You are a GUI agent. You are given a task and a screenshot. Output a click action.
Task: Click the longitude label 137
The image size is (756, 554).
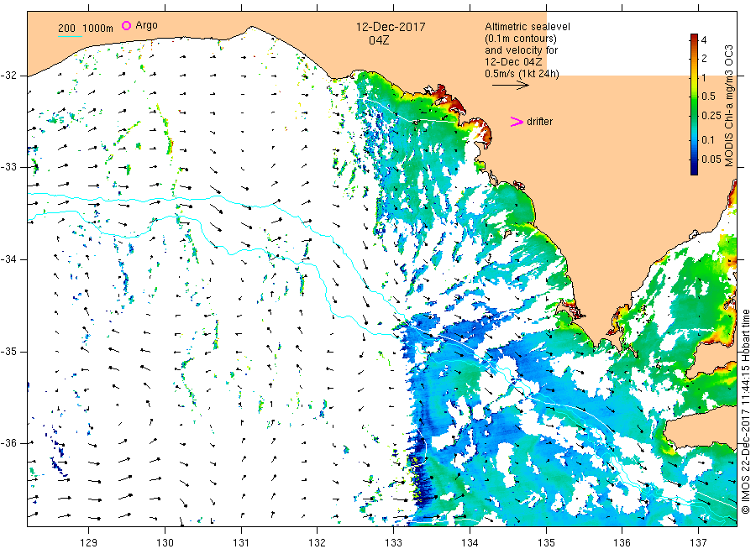click(x=698, y=542)
